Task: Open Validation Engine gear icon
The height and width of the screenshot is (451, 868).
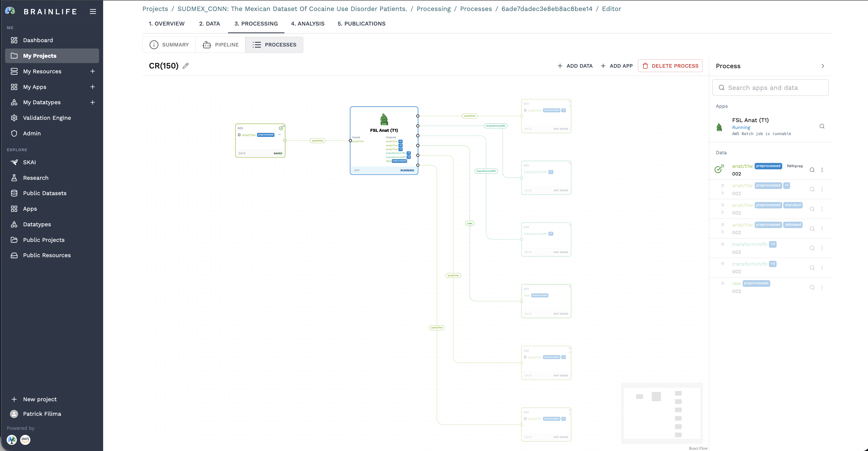Action: 14,118
